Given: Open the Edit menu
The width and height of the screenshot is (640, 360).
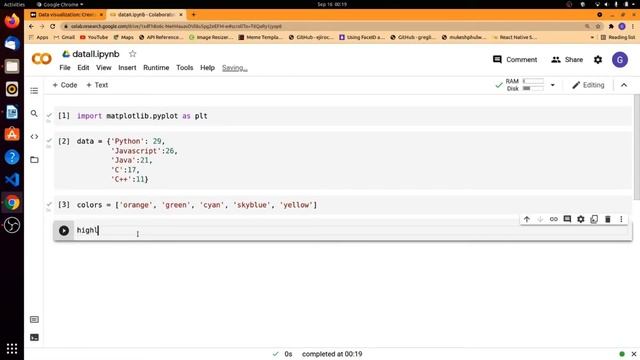Looking at the screenshot, I should [x=83, y=68].
